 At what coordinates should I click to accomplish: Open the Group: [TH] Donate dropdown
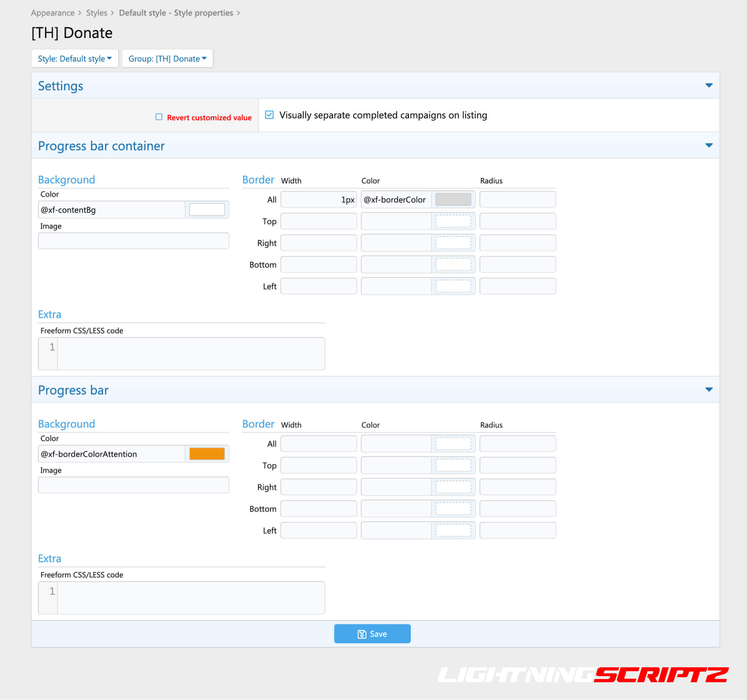tap(167, 59)
